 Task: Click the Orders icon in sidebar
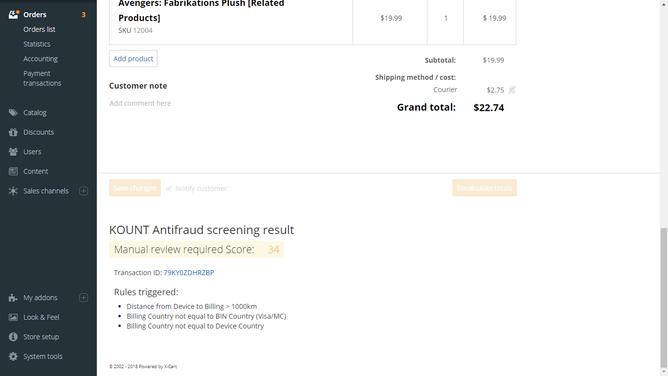point(13,14)
